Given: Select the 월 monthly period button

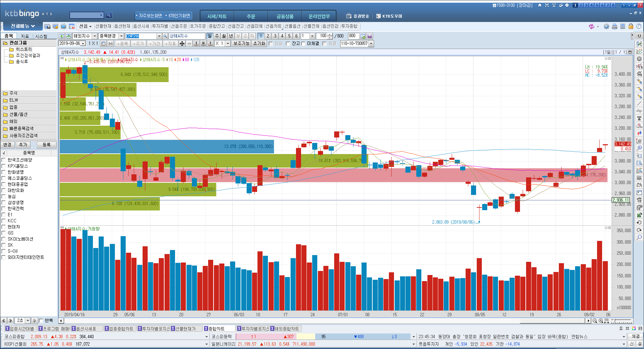Looking at the screenshot, I should (x=224, y=36).
